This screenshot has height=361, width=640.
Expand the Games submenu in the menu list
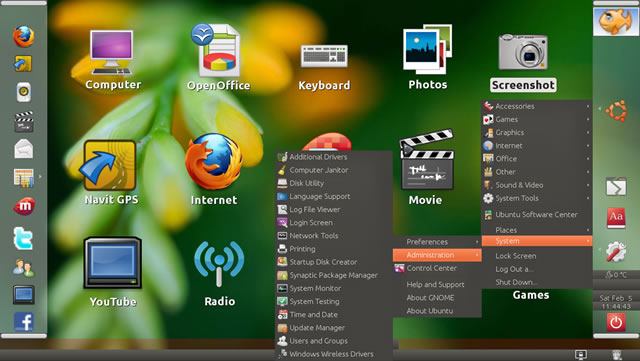(x=537, y=119)
